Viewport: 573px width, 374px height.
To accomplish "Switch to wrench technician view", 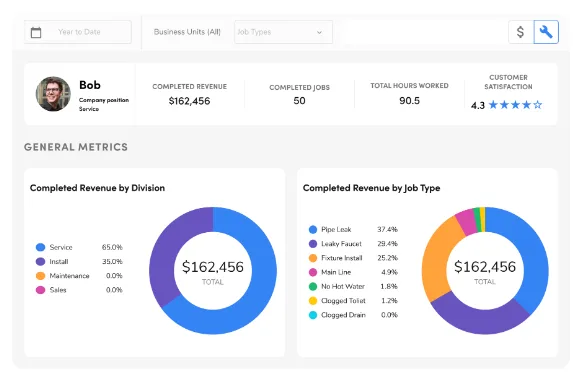I will coord(546,32).
